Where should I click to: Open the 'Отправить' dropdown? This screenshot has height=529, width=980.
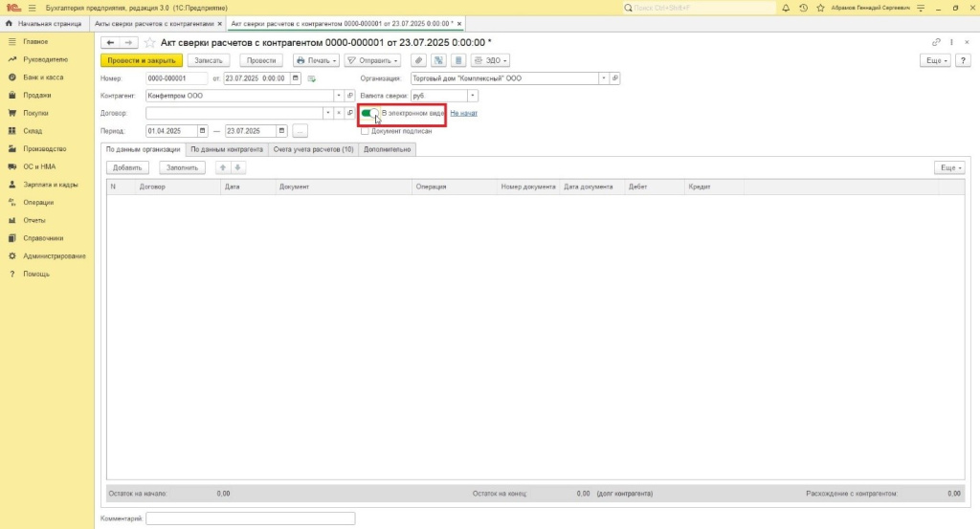(x=372, y=60)
